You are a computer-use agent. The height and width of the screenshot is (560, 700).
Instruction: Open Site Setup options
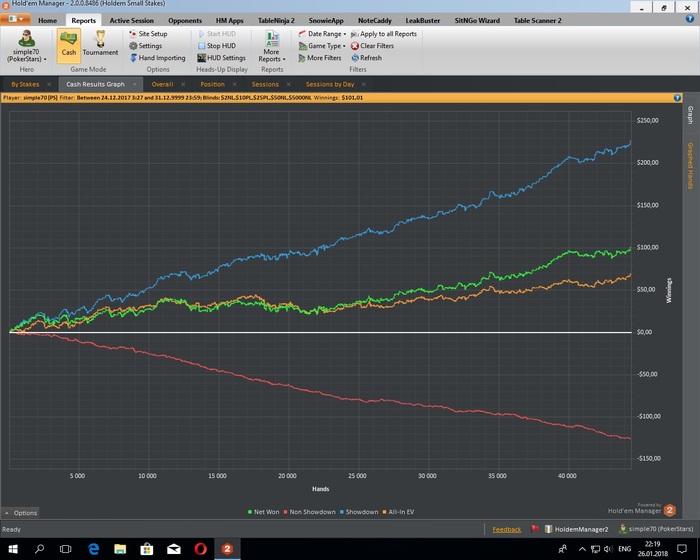(x=148, y=33)
